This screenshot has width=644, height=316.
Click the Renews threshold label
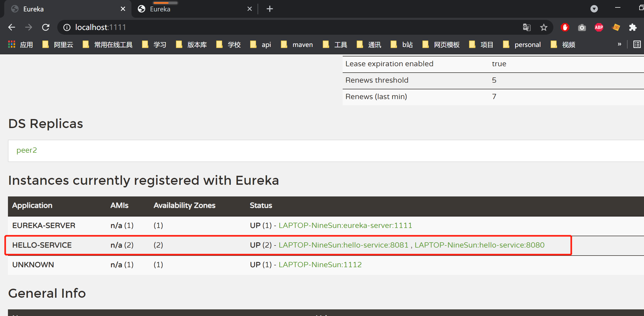click(377, 80)
